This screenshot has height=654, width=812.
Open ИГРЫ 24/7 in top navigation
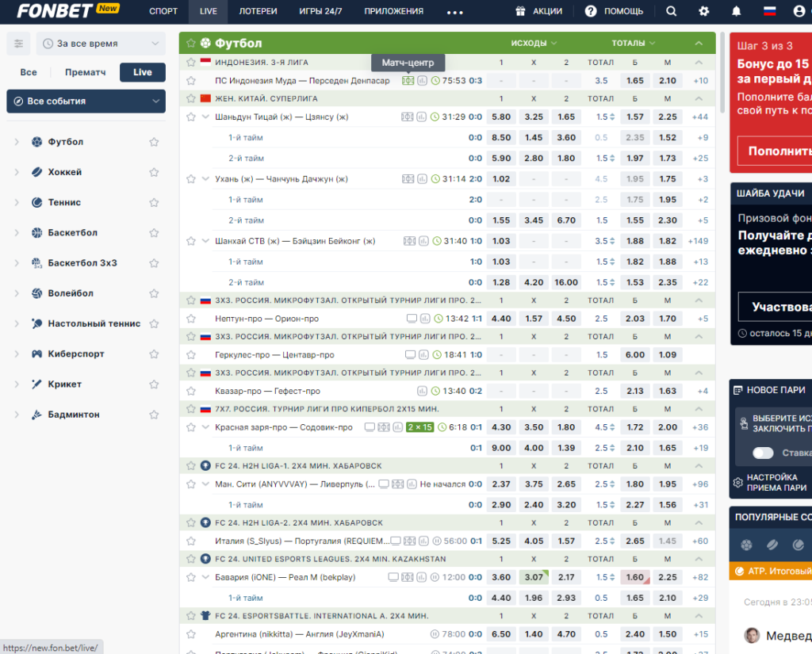click(320, 11)
